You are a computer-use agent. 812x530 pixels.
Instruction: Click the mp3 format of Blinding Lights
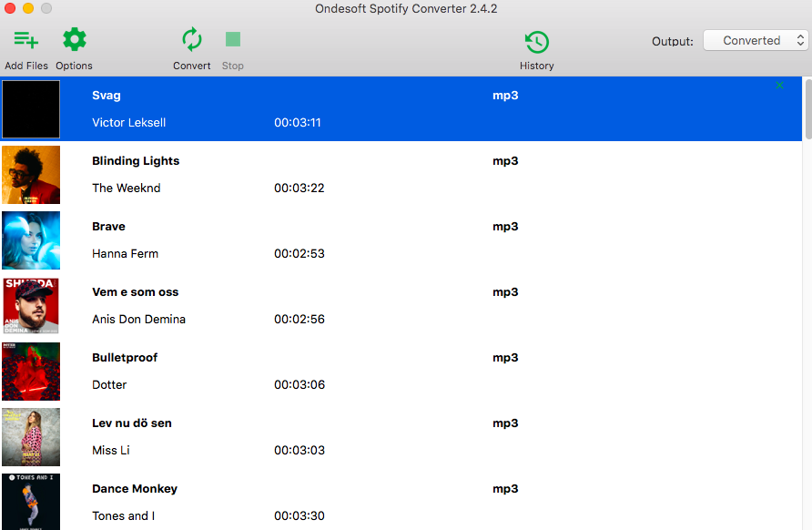coord(505,161)
